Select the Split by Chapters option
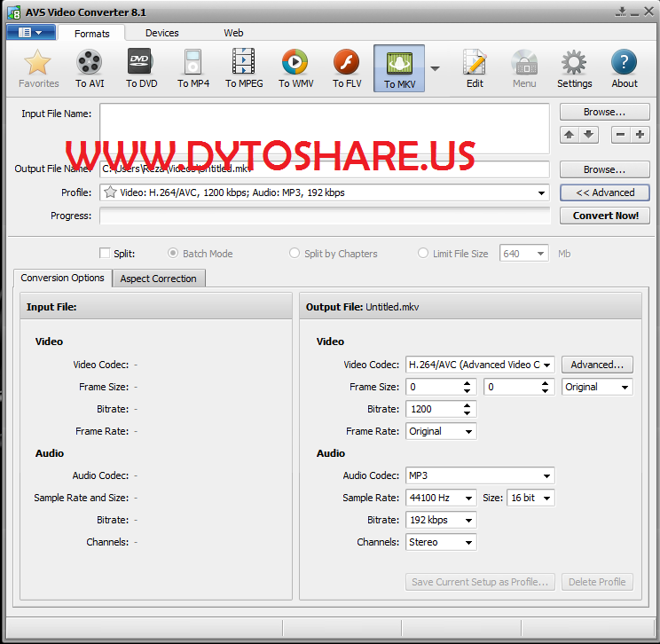 pos(295,253)
